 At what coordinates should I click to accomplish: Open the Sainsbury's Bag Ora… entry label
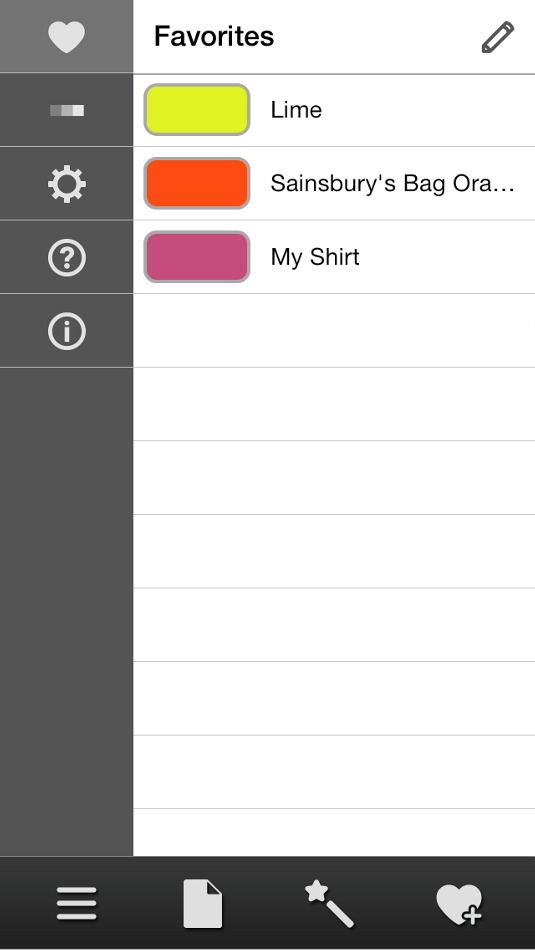click(x=393, y=183)
